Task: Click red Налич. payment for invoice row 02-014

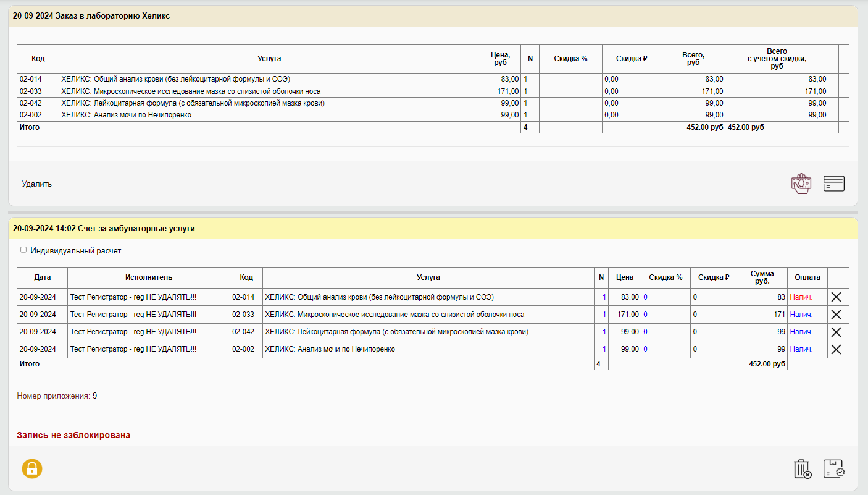Action: [x=801, y=297]
